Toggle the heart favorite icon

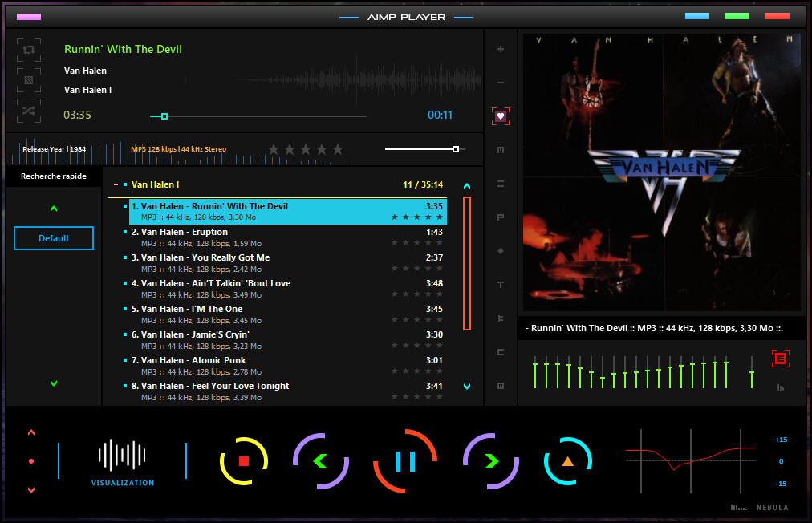coord(500,116)
